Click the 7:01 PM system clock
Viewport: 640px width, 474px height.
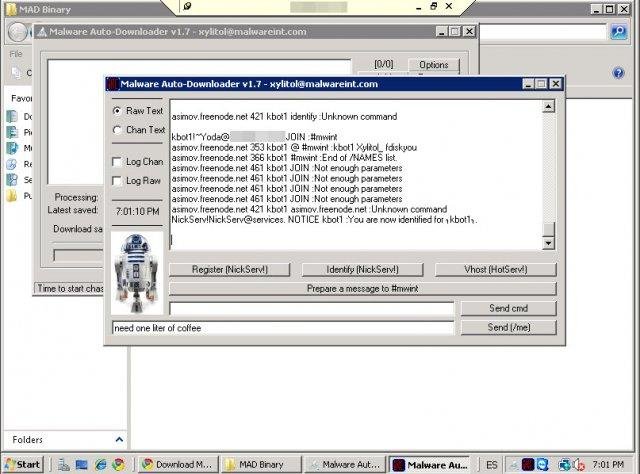click(608, 465)
